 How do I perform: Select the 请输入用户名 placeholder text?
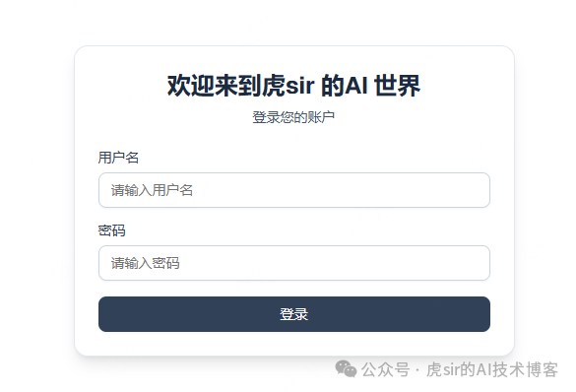tap(152, 190)
